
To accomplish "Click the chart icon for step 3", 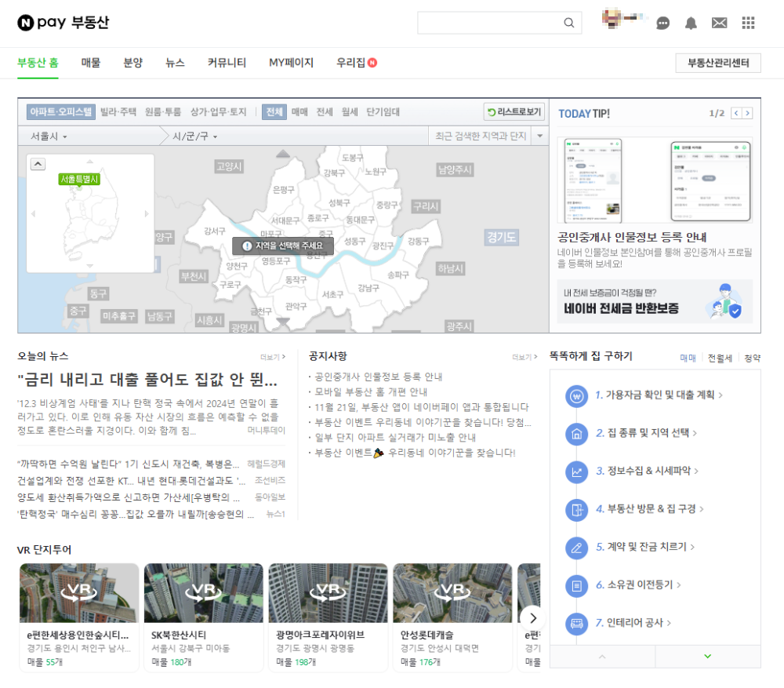I will 576,471.
